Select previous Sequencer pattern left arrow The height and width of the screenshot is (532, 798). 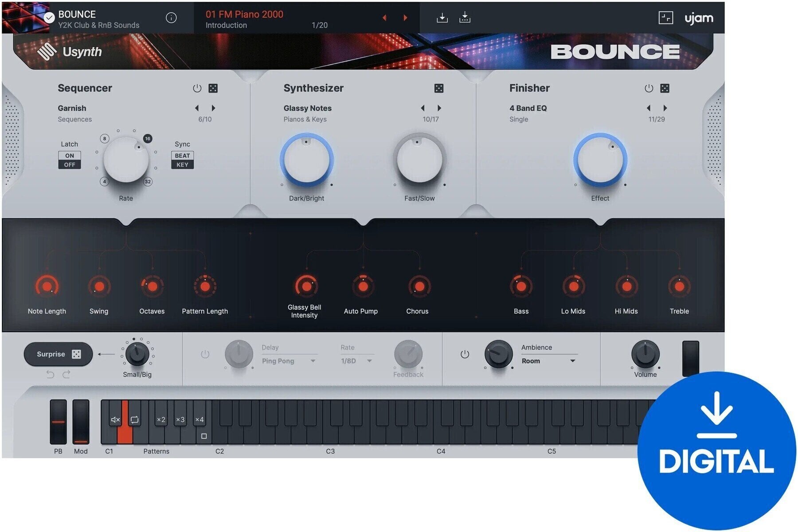[197, 108]
